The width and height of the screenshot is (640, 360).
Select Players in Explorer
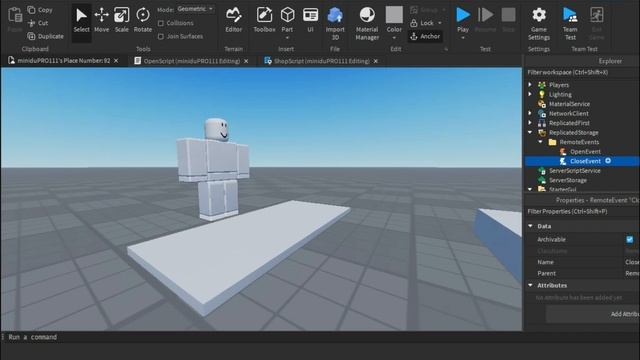pos(558,85)
